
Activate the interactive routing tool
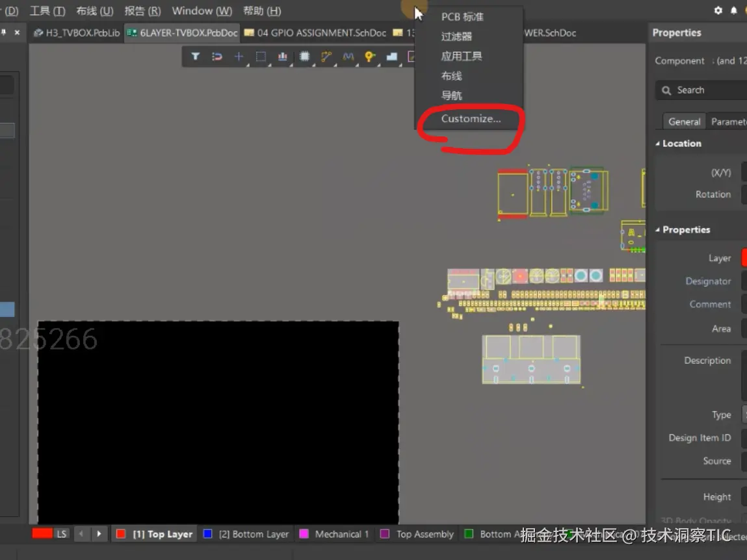(326, 57)
